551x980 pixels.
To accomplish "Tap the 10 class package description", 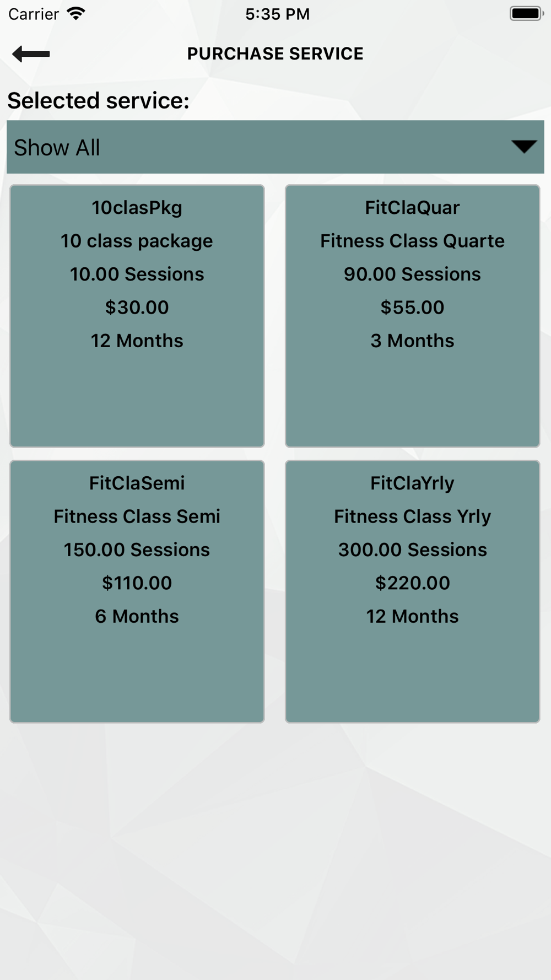I will pos(137,241).
